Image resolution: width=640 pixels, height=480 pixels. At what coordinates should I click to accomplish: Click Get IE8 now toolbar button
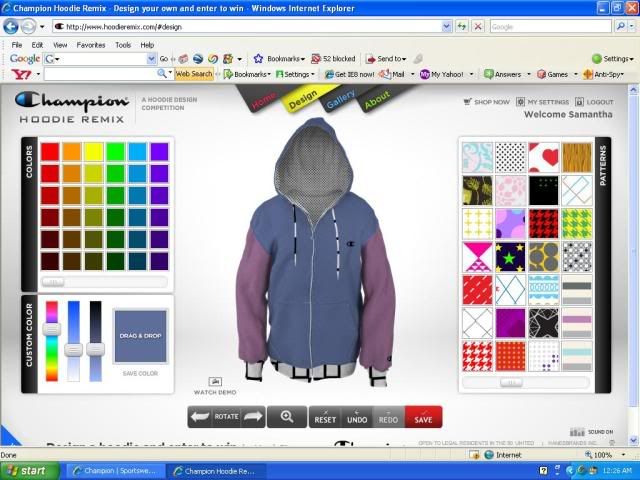pos(349,74)
